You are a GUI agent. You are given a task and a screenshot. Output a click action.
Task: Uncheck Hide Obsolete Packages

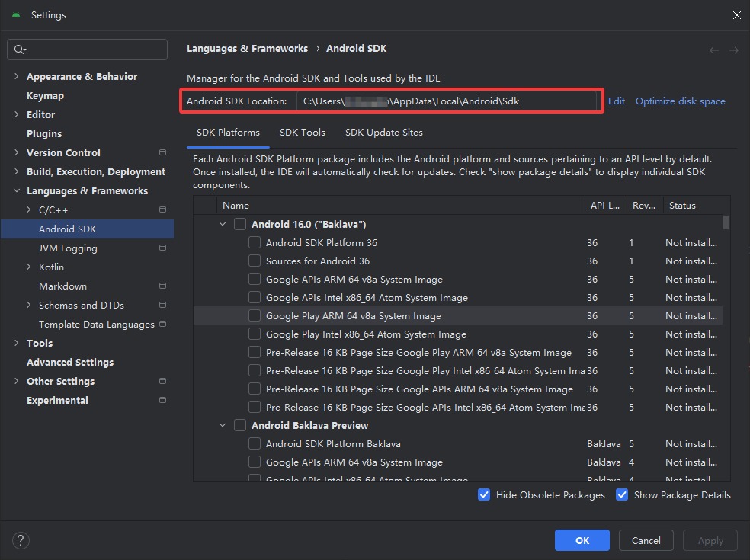[484, 494]
